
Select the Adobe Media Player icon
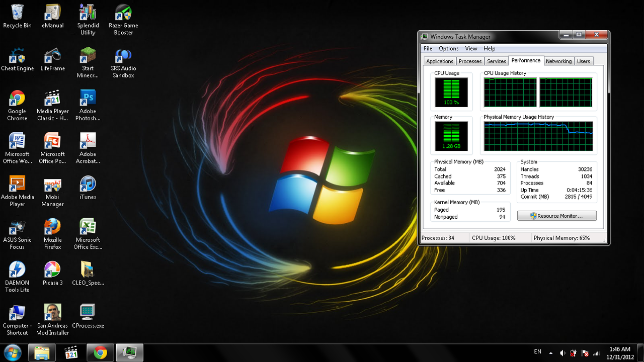click(17, 191)
